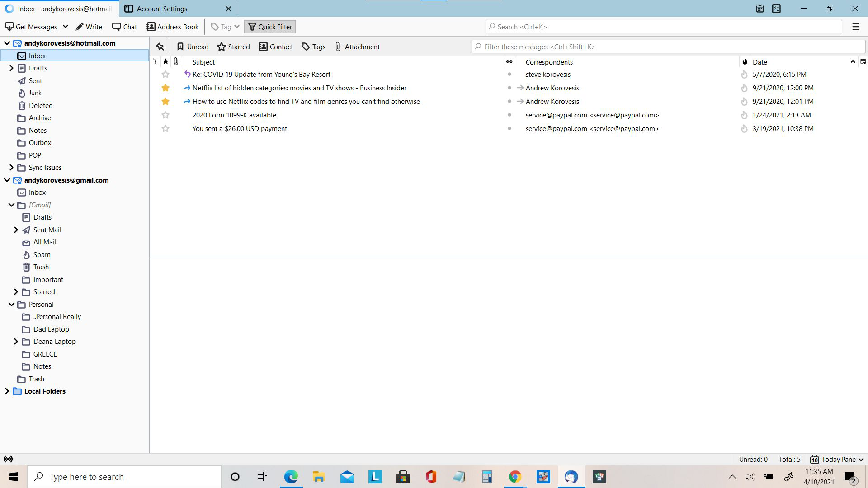The image size is (868, 488).
Task: Click the pin icon to keep filters applied
Action: [x=160, y=47]
